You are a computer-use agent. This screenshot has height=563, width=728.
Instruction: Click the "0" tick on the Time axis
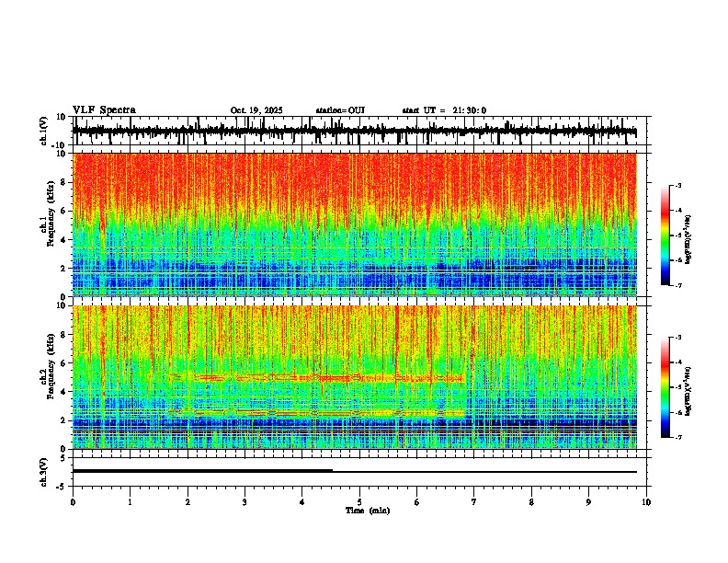73,502
